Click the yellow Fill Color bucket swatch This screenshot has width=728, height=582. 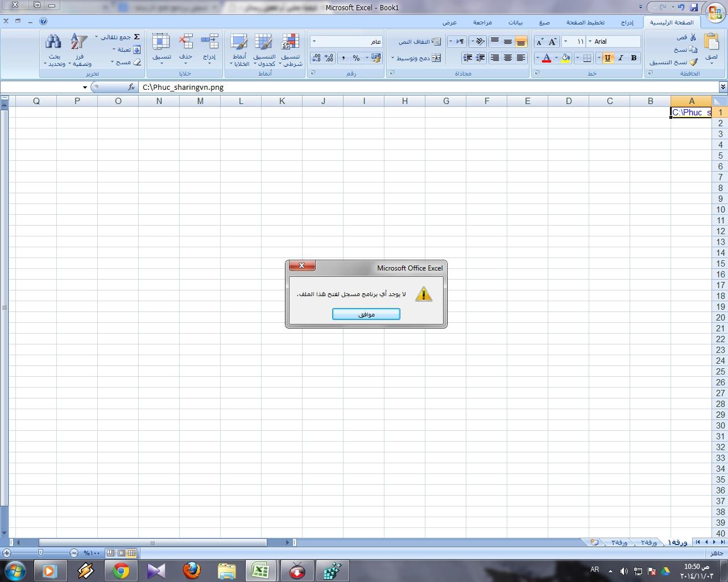tap(565, 58)
